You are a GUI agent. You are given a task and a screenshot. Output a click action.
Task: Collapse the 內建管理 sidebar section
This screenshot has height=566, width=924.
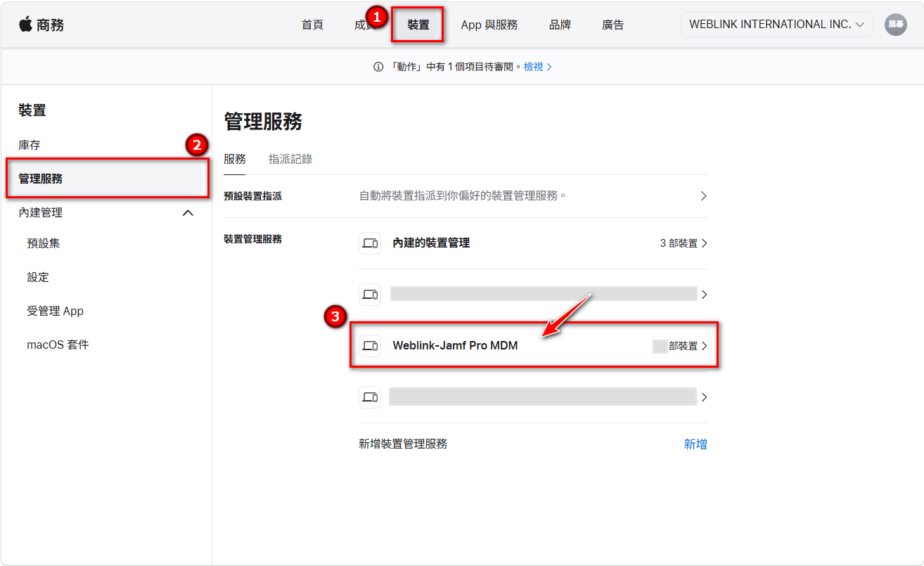click(x=188, y=212)
